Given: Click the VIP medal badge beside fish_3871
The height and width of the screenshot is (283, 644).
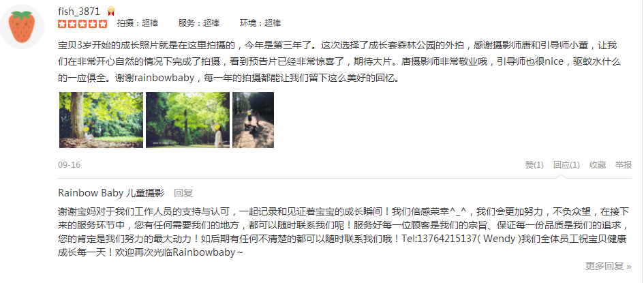Looking at the screenshot, I should [x=111, y=12].
